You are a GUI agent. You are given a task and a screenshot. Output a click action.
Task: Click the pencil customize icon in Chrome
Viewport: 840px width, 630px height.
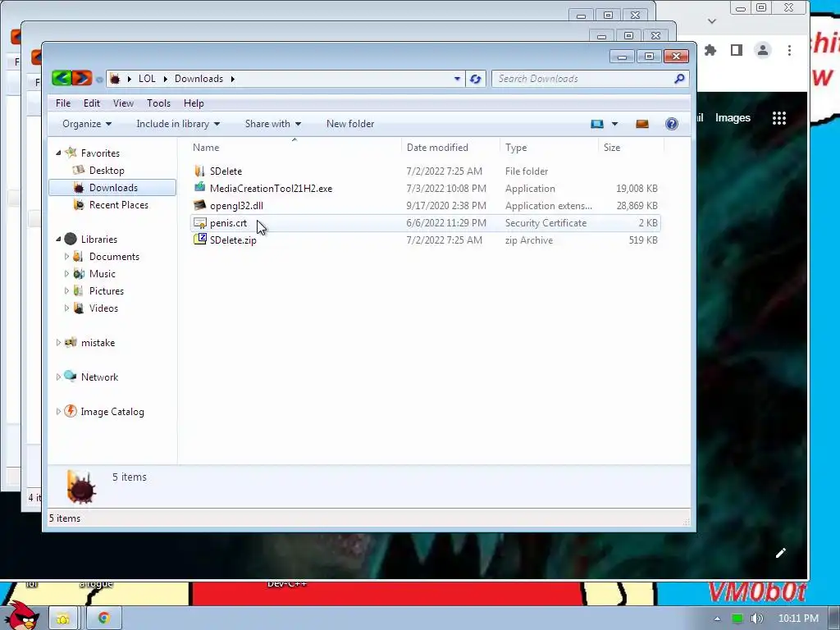click(x=781, y=553)
